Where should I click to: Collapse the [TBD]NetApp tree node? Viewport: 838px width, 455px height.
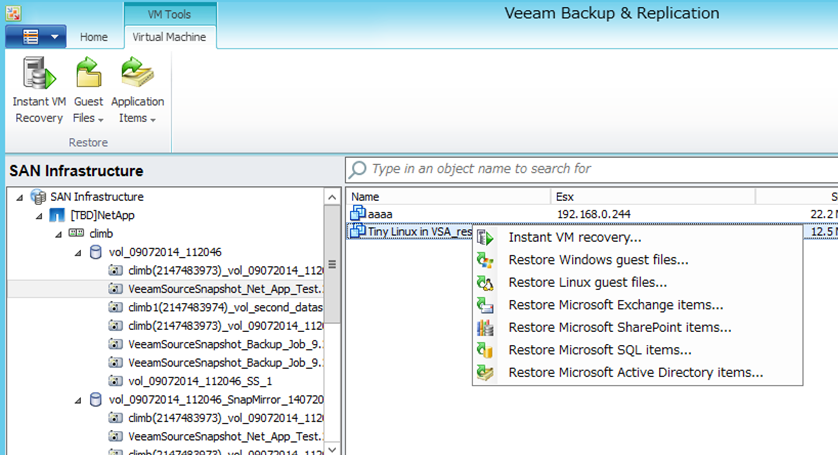39,216
